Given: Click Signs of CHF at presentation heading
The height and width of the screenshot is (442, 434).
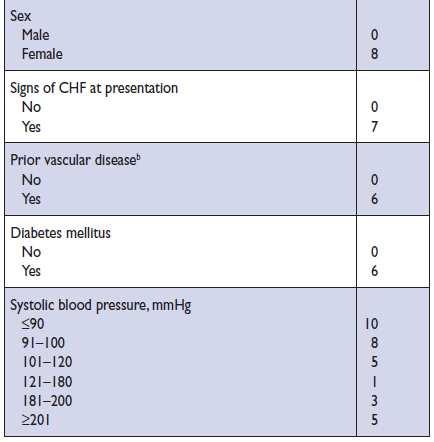Looking at the screenshot, I should (94, 88).
